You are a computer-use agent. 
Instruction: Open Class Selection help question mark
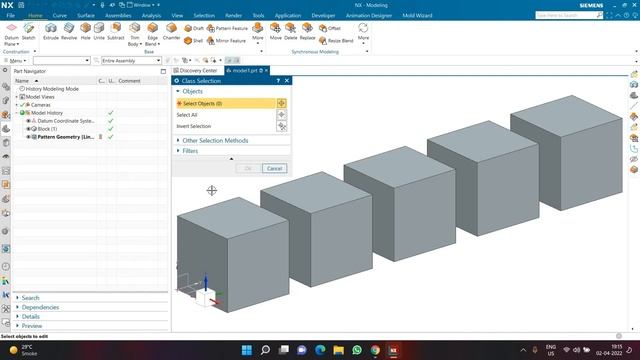click(x=278, y=81)
